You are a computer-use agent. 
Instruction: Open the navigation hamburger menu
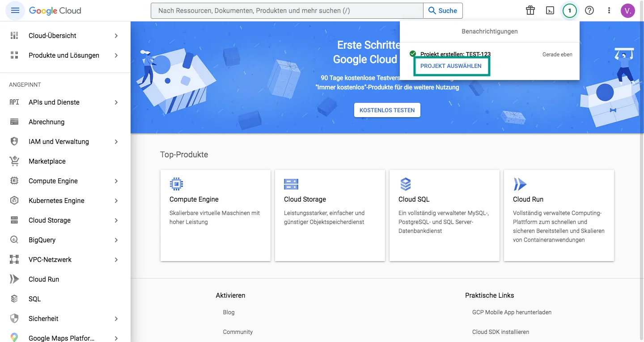tap(15, 10)
